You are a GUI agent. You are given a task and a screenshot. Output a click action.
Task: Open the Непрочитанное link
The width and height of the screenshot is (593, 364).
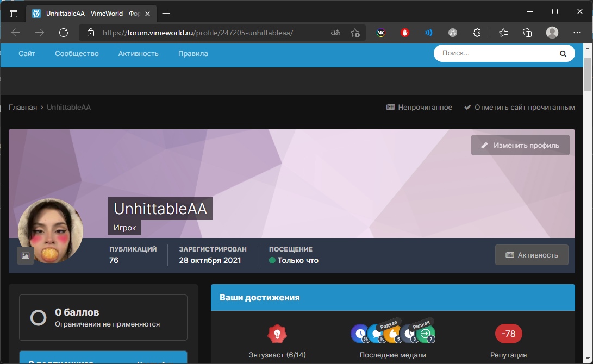click(419, 108)
